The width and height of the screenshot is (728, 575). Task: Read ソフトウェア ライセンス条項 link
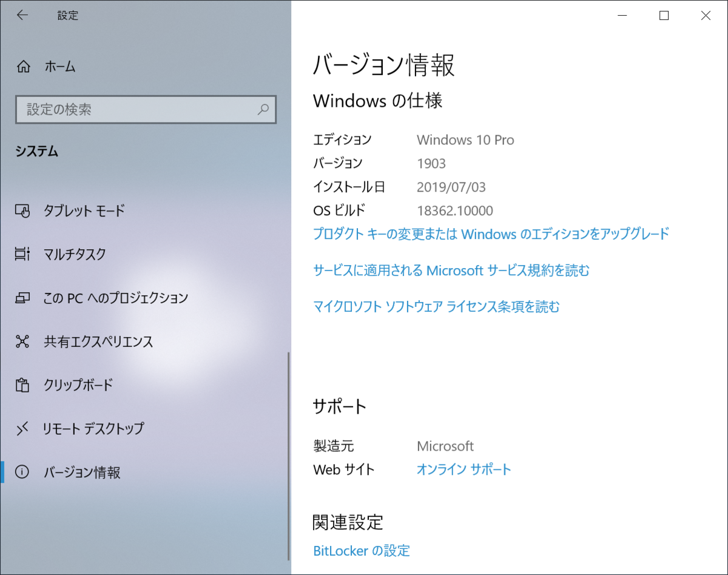[x=436, y=307]
